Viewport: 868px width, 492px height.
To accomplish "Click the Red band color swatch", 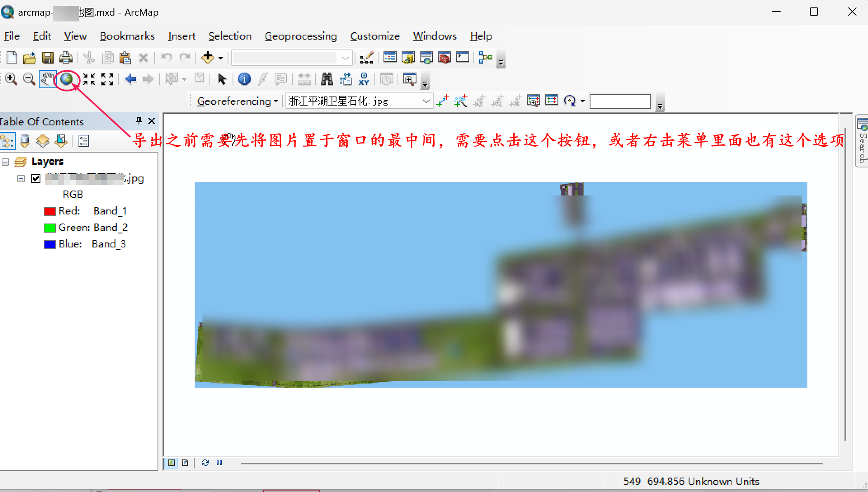I will point(49,211).
